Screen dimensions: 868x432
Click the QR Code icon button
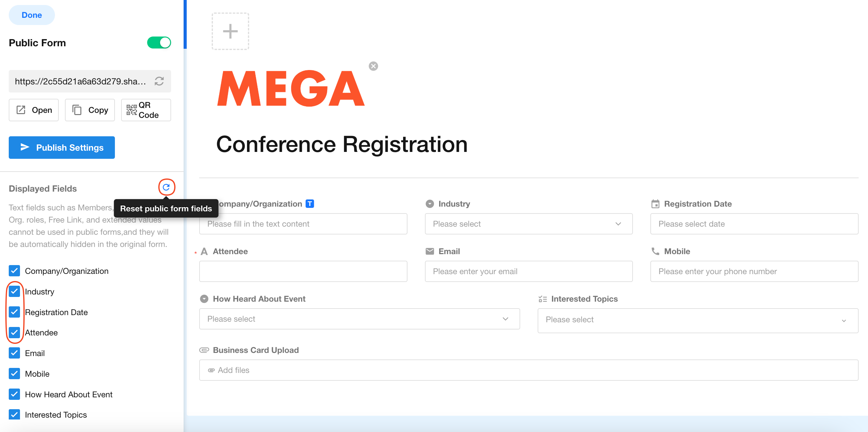pos(145,110)
